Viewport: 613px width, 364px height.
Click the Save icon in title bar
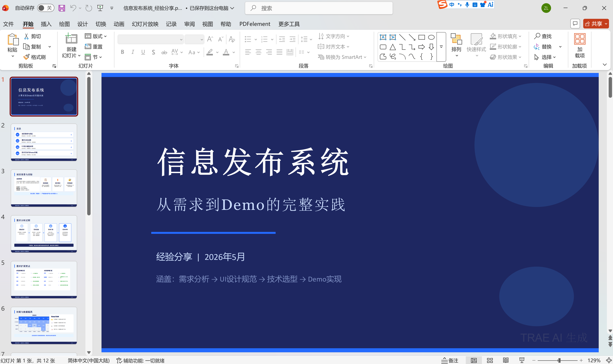pos(62,8)
